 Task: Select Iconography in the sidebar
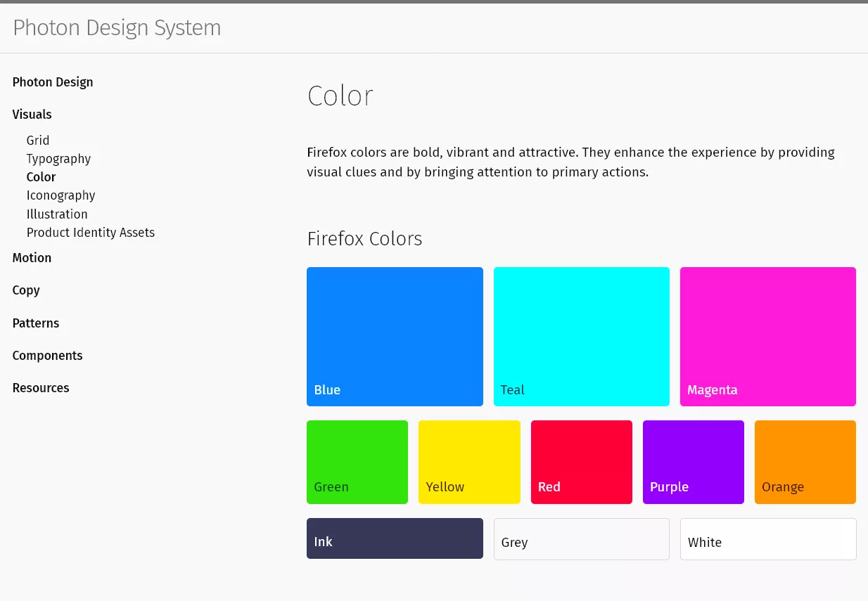(x=60, y=195)
